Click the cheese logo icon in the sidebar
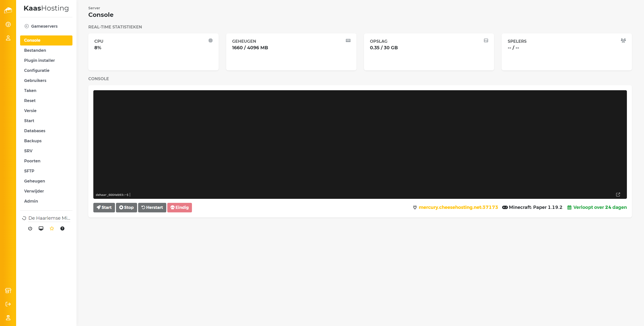The image size is (644, 326). tap(8, 10)
